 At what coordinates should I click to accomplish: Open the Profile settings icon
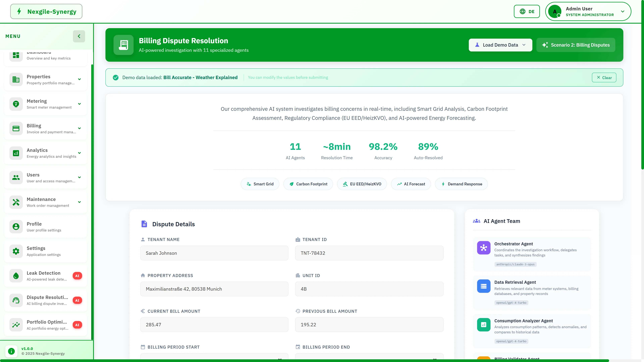(x=16, y=226)
